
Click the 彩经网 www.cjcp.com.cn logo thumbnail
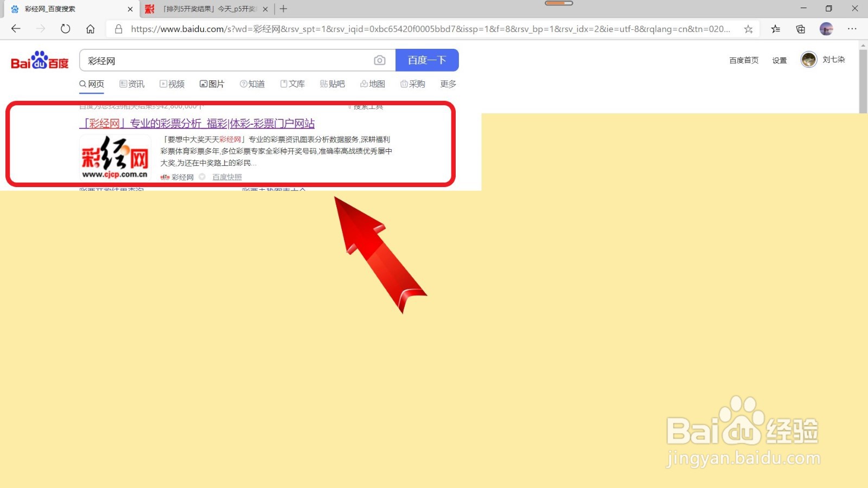[x=115, y=157]
